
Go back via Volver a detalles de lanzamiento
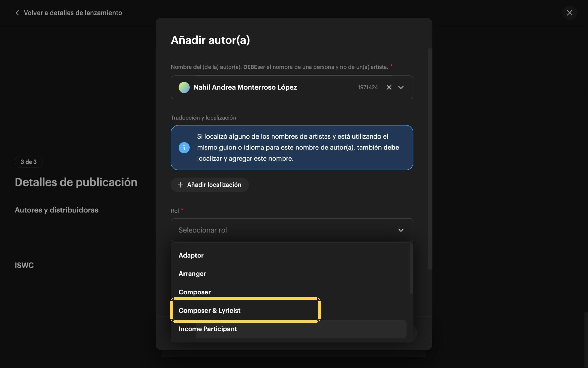(69, 13)
